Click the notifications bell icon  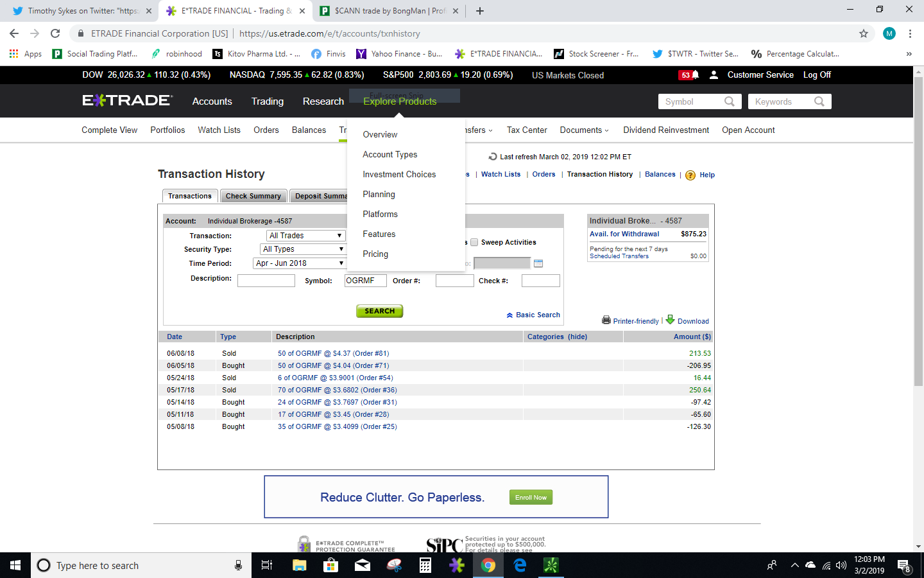point(695,75)
